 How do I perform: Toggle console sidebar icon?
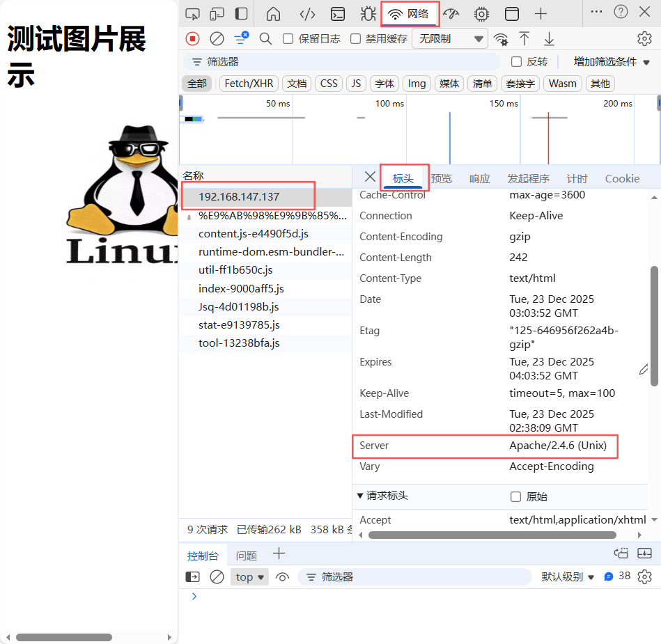coord(192,576)
